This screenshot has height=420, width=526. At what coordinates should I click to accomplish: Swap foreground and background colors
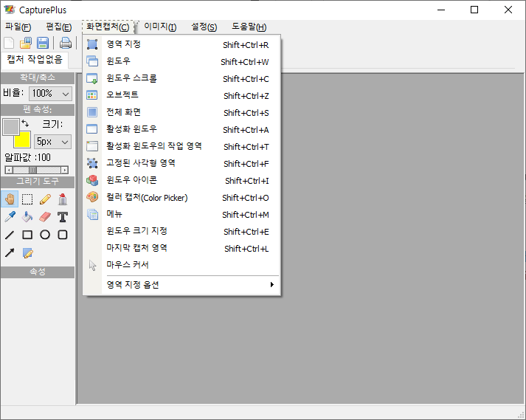[25, 123]
